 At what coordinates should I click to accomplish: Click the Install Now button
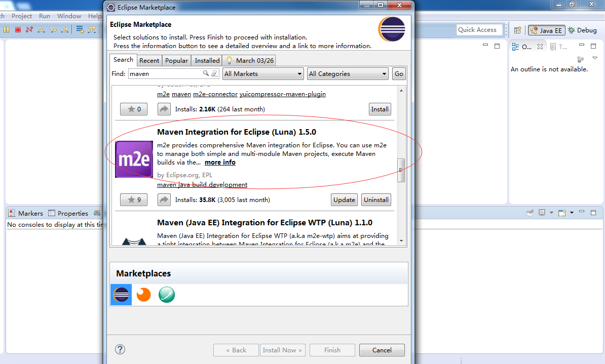tap(282, 350)
